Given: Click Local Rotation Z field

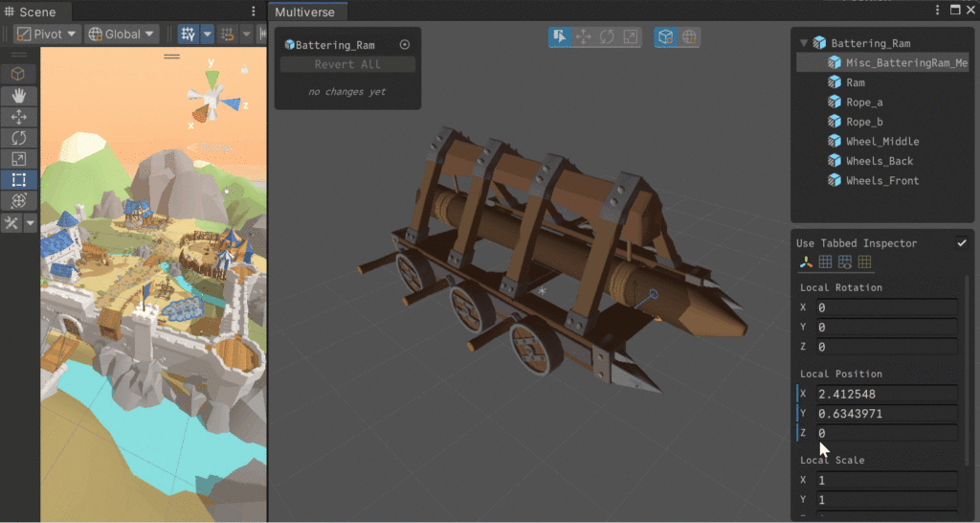Looking at the screenshot, I should pyautogui.click(x=886, y=347).
